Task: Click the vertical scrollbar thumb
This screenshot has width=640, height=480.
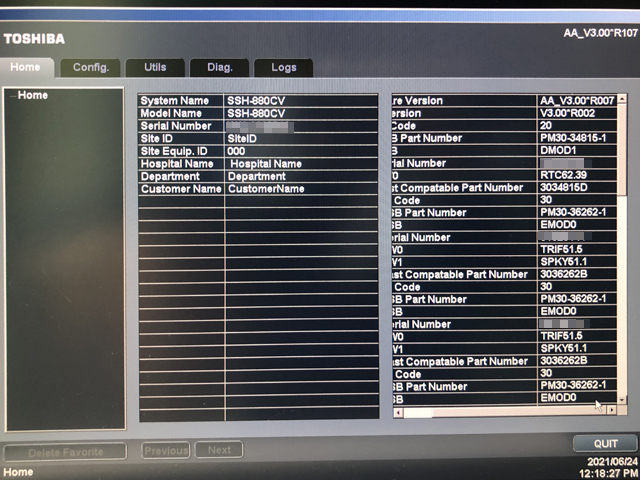Action: point(622,149)
